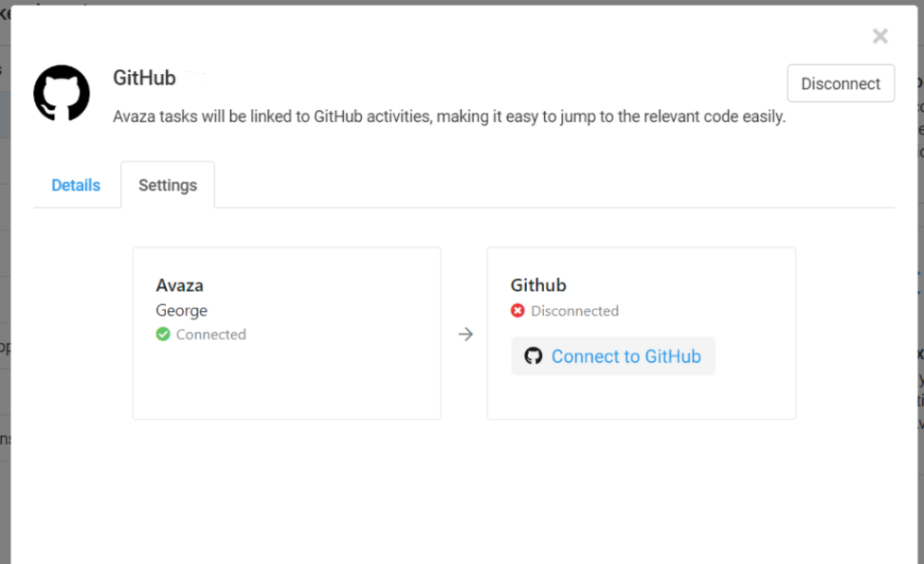Click the George account name
Viewport: 924px width, 564px height.
point(181,310)
